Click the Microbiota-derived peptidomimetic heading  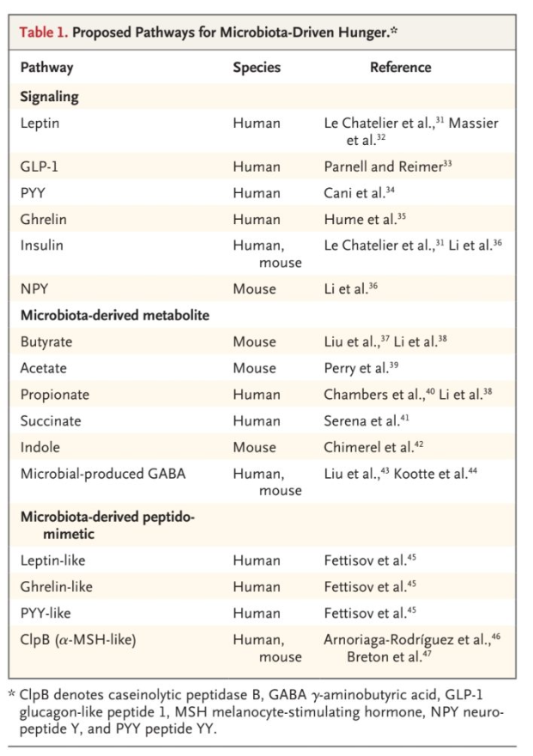pyautogui.click(x=107, y=525)
